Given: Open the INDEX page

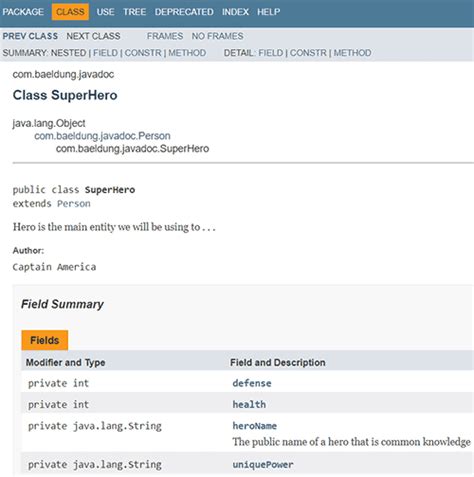Looking at the screenshot, I should (x=235, y=12).
